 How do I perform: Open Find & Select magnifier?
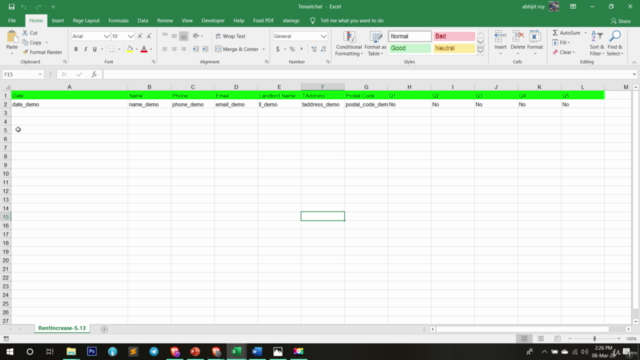coord(615,43)
